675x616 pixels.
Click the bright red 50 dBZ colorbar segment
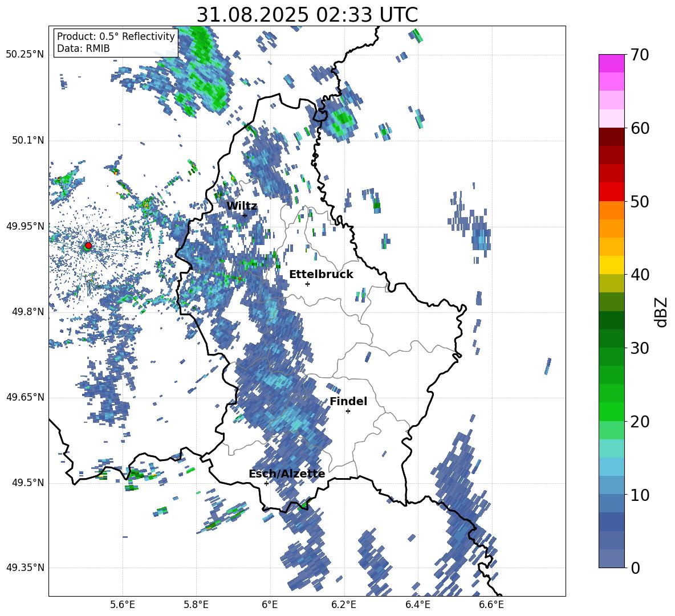point(611,192)
